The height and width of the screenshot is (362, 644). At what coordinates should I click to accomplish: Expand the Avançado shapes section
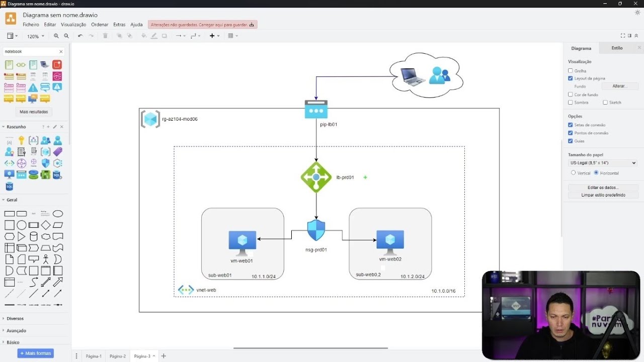(16, 331)
